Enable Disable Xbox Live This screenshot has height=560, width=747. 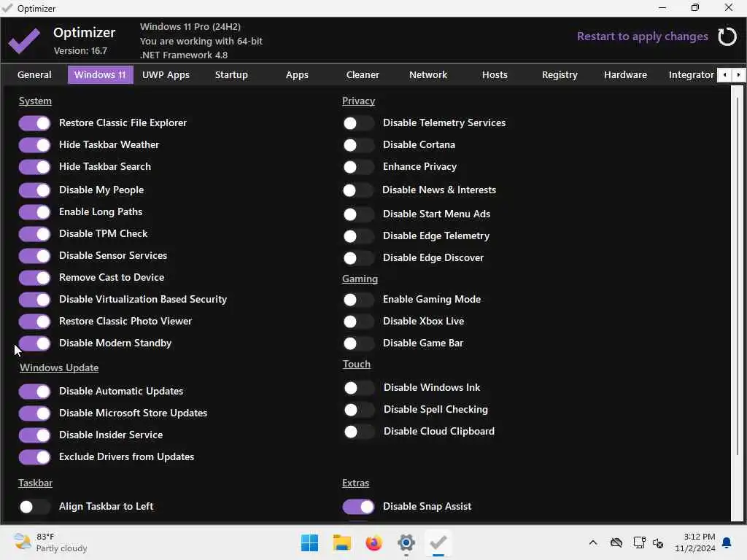(x=358, y=322)
